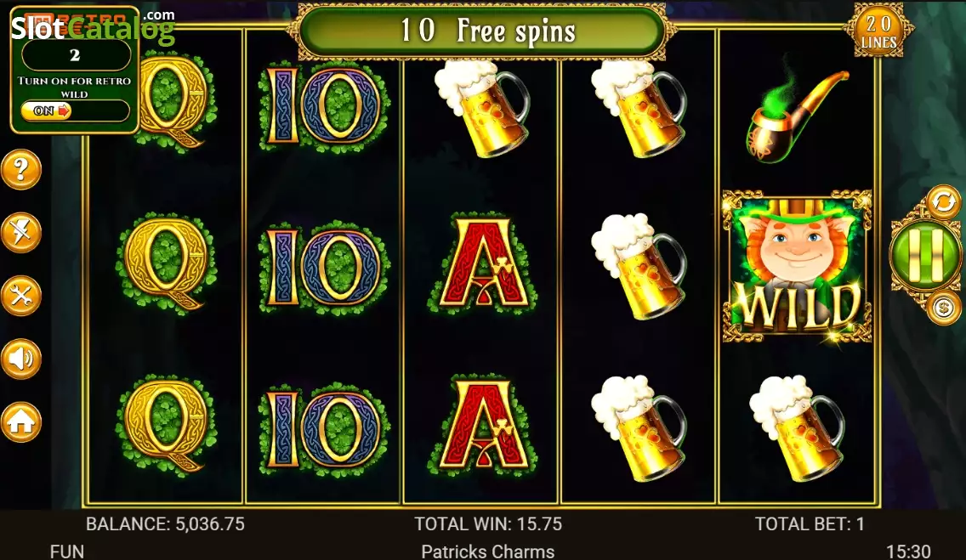Open the help question mark button

pos(21,169)
